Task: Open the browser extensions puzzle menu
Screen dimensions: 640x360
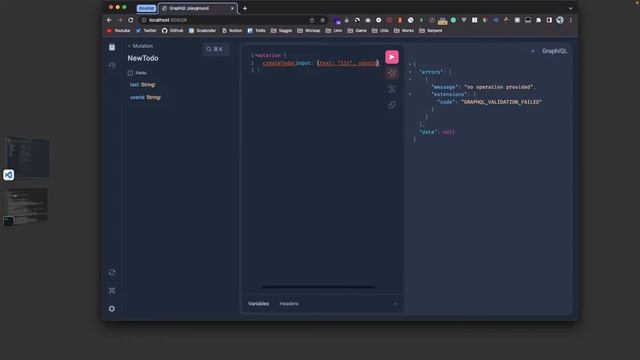Action: click(538, 20)
